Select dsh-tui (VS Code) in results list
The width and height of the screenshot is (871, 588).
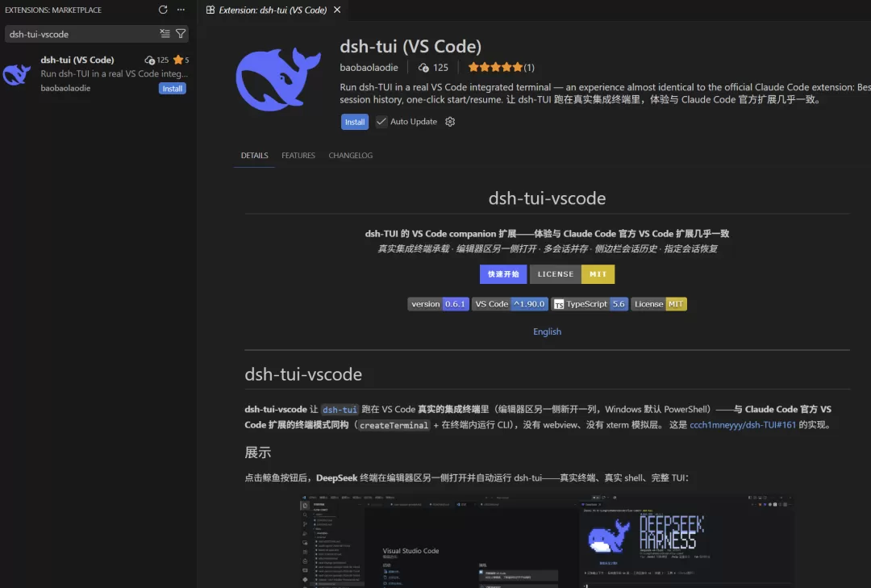(98, 74)
